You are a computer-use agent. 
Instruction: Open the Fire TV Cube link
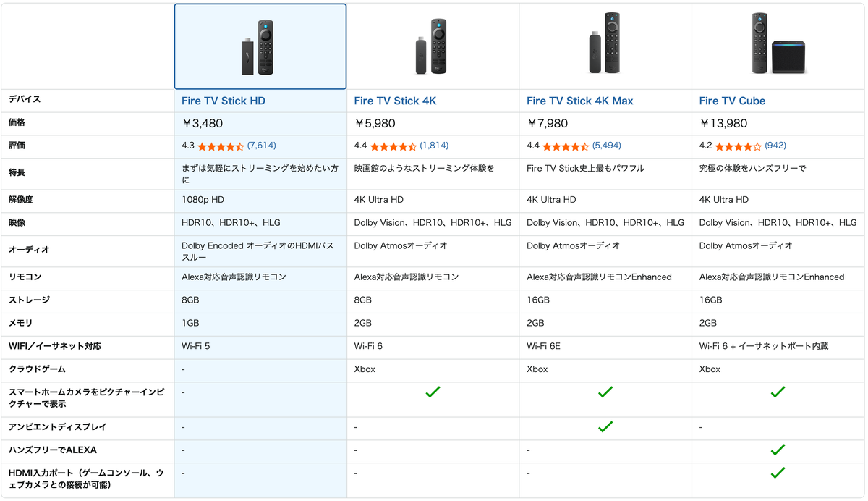pos(732,101)
